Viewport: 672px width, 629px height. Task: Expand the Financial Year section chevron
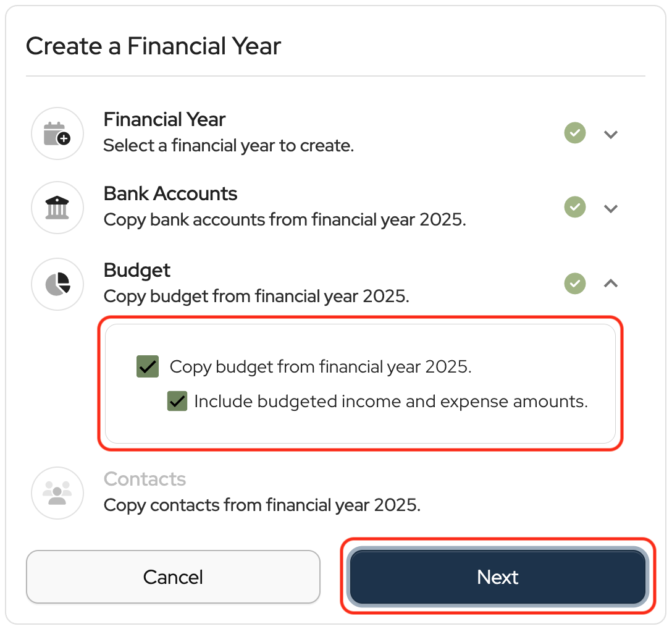[x=611, y=133]
